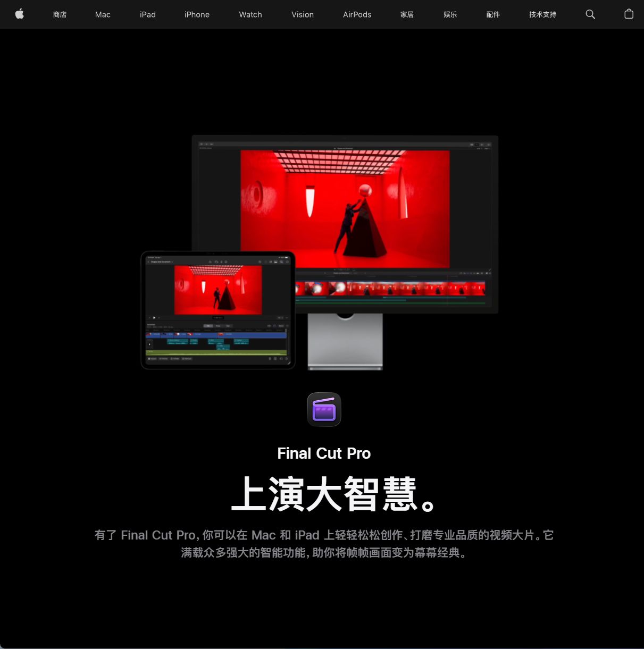
Task: Click the Final Cut Pro title text
Action: tap(324, 453)
